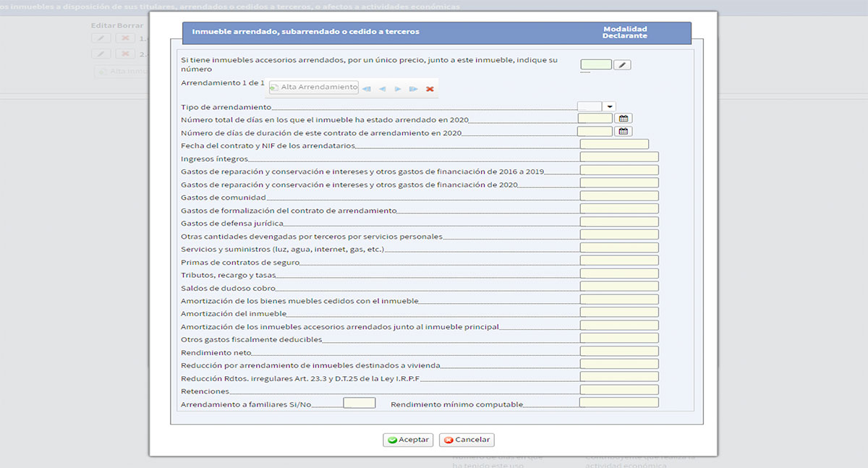The height and width of the screenshot is (468, 868).
Task: Click the repair expenses de 2020 field
Action: (619, 183)
